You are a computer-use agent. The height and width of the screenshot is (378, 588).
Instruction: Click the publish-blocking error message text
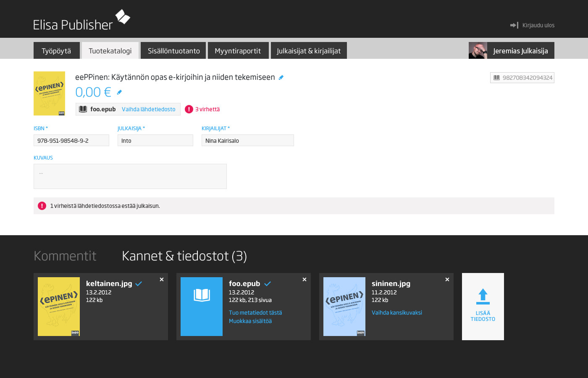pos(105,206)
